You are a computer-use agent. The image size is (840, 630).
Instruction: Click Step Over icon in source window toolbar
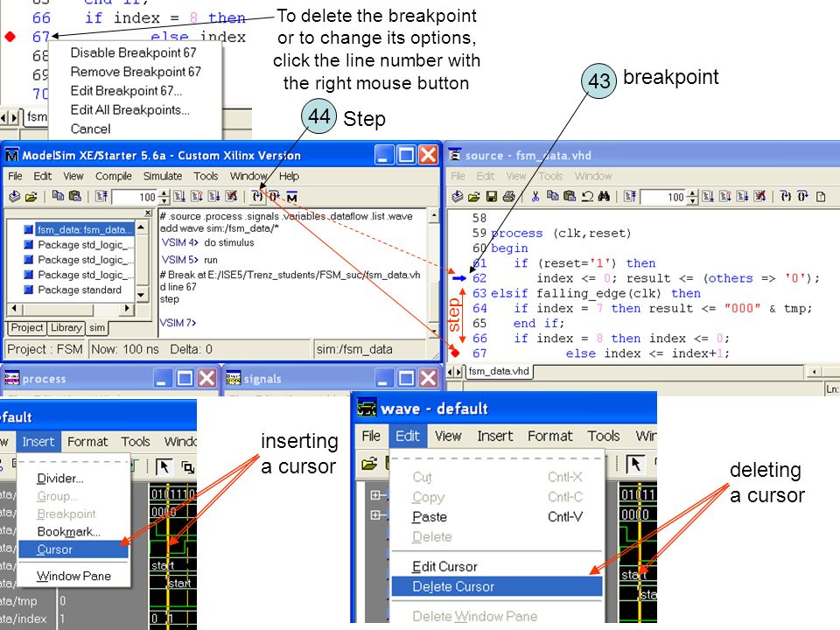(802, 197)
